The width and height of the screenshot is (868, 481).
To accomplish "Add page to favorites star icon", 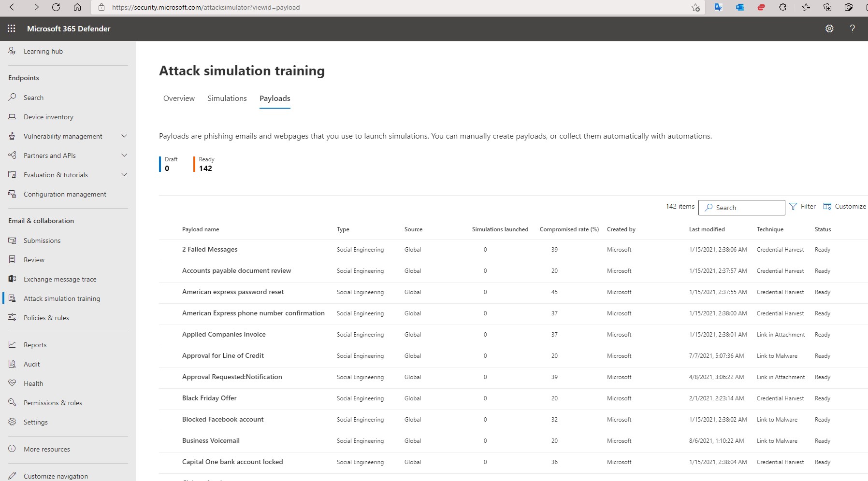I will (695, 7).
